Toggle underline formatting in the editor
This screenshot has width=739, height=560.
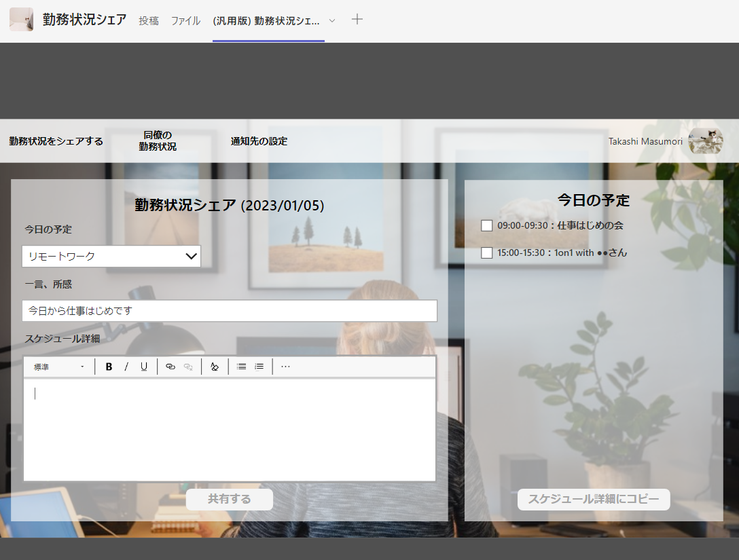[x=144, y=367]
